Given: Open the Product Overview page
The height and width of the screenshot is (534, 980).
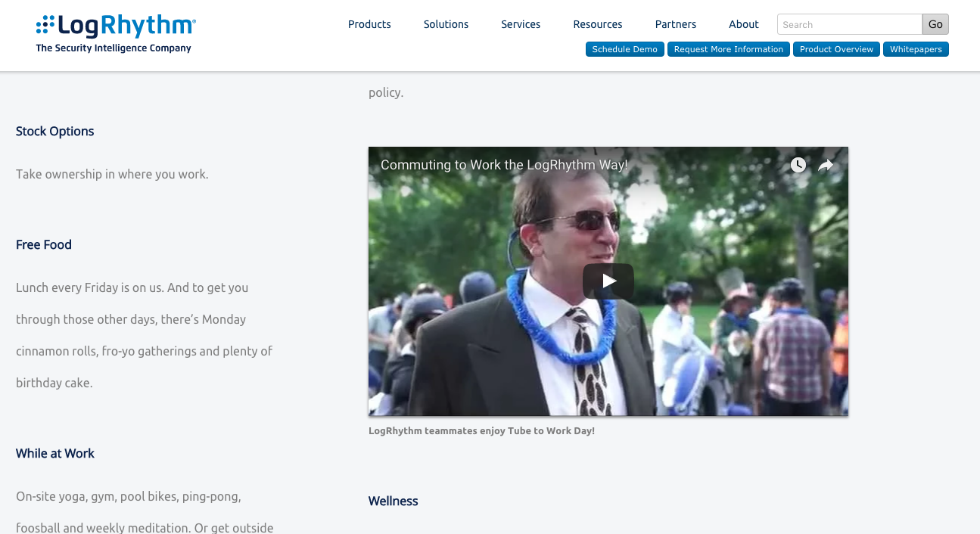Looking at the screenshot, I should [x=836, y=48].
